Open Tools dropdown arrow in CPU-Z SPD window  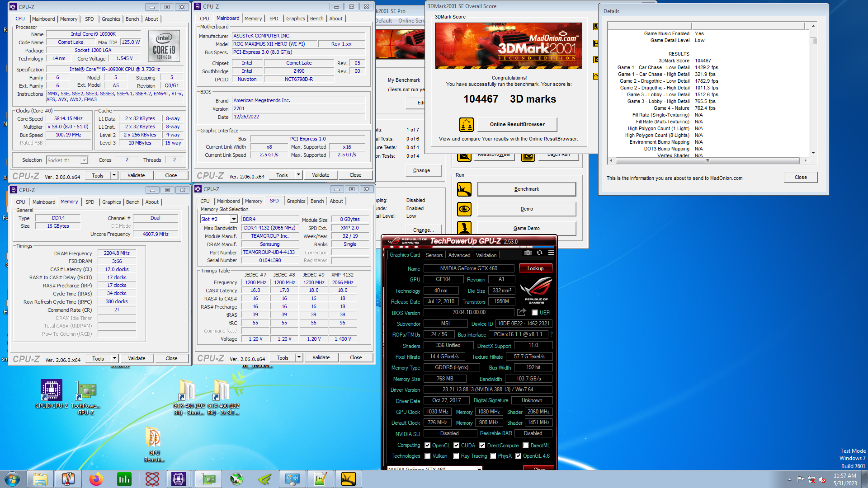[299, 357]
